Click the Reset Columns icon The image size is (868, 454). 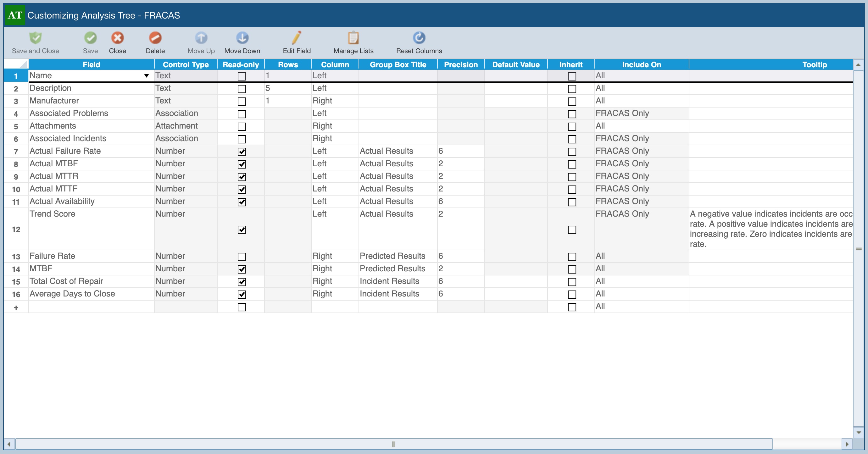point(419,38)
